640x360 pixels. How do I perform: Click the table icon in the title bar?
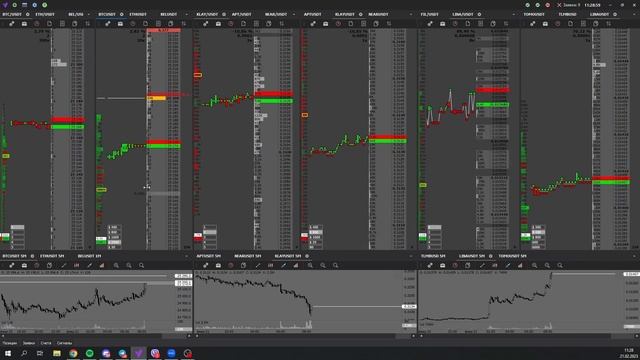click(24, 5)
